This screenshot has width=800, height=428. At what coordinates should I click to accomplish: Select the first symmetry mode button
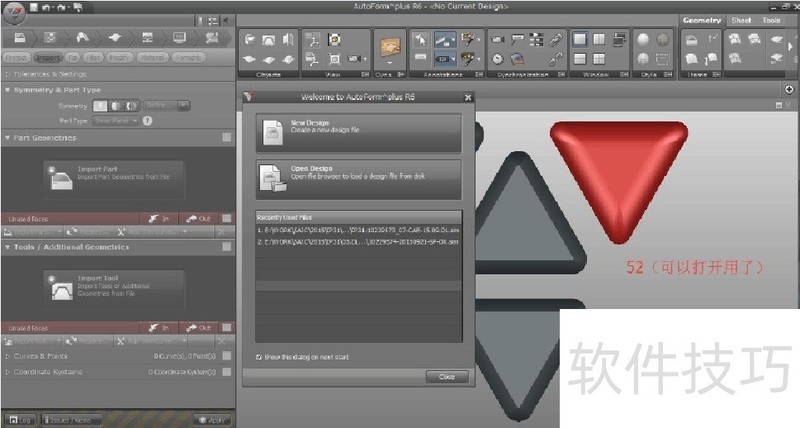pyautogui.click(x=100, y=106)
